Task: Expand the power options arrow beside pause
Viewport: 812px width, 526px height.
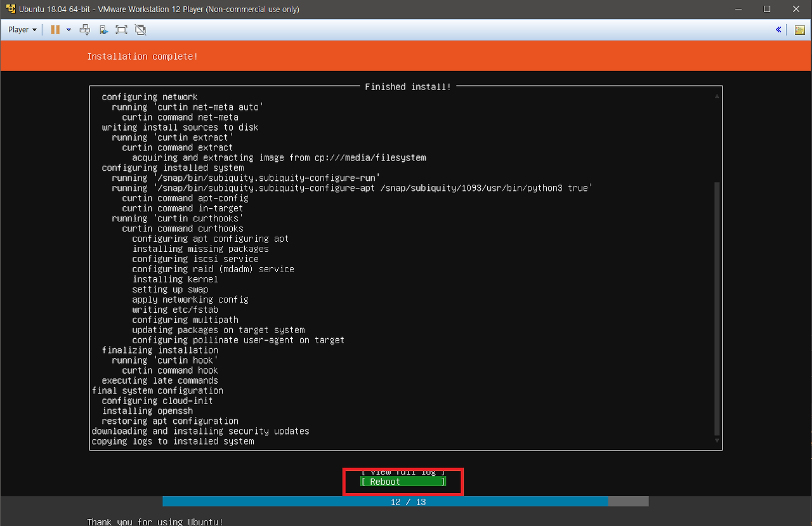Action: [x=69, y=29]
